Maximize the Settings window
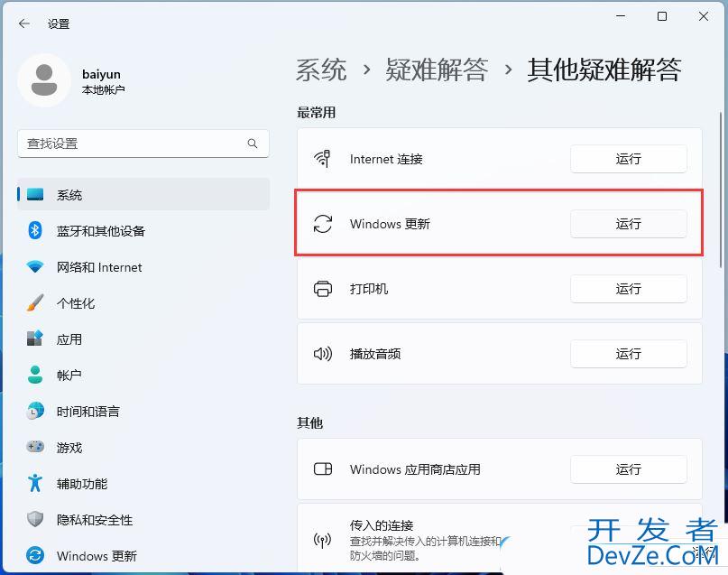Viewport: 728px width, 575px height. (x=662, y=17)
